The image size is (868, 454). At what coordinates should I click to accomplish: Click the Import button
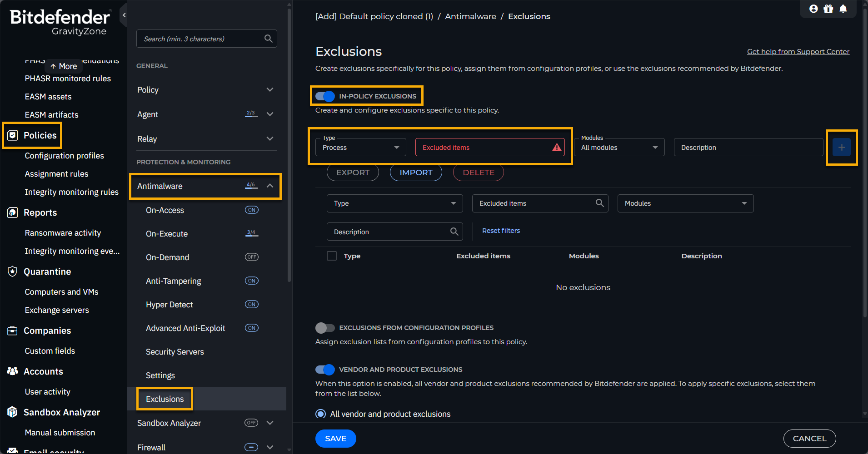[416, 173]
